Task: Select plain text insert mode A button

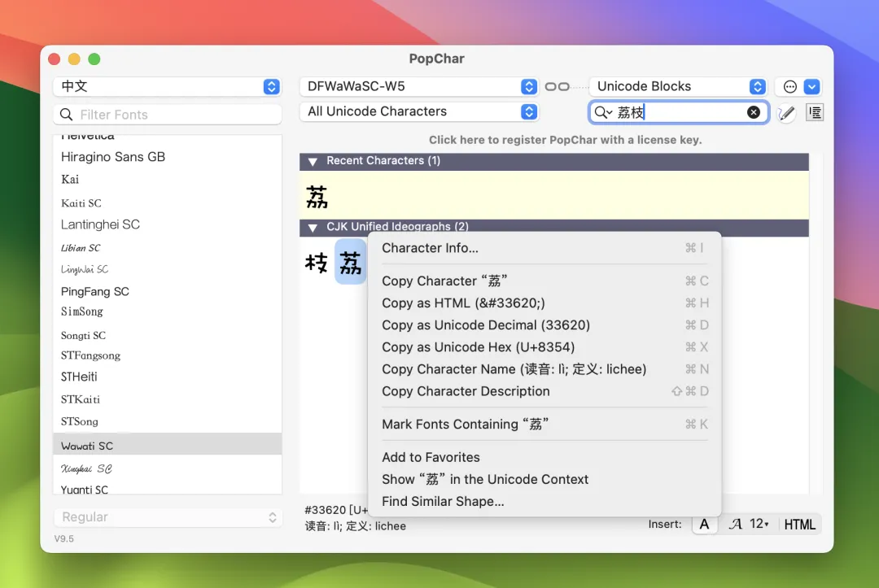Action: 704,525
